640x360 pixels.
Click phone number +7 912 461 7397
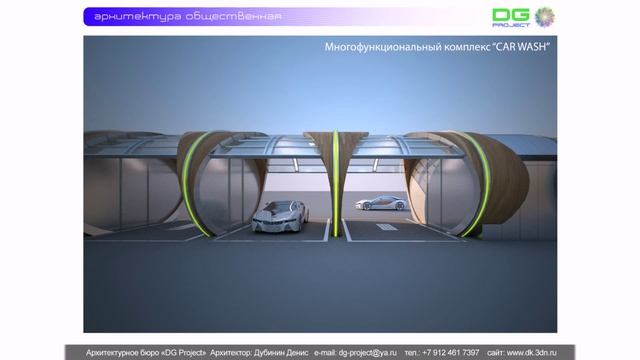[451, 353]
